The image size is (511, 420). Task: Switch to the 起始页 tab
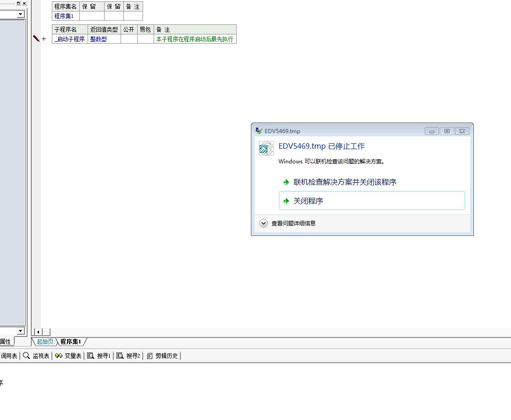[x=45, y=342]
